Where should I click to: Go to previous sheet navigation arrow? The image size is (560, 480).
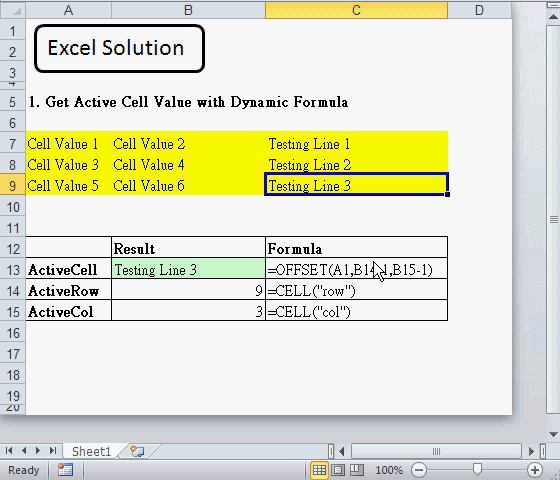[24, 451]
